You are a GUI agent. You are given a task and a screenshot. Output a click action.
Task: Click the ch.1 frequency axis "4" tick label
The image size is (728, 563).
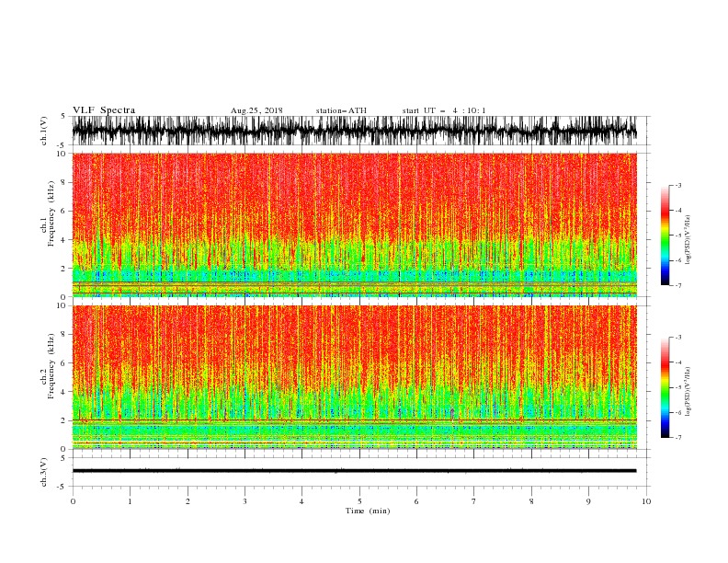pyautogui.click(x=63, y=240)
